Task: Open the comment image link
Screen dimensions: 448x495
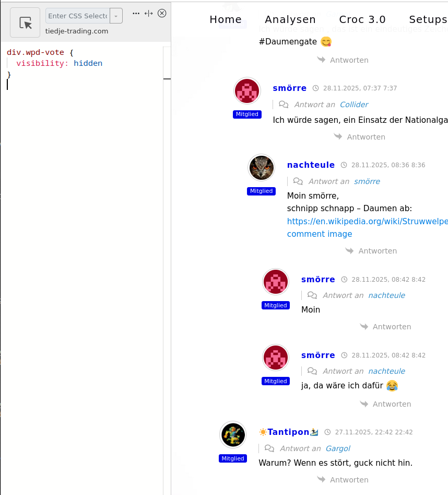Action: (320, 234)
